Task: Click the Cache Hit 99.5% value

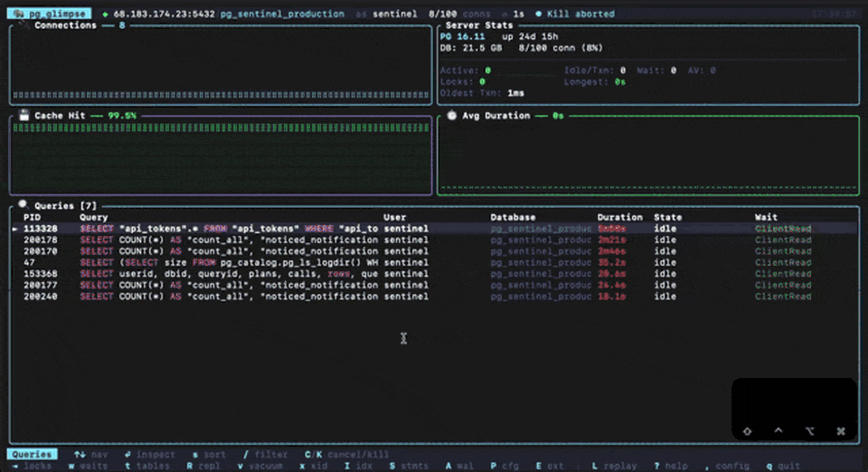Action: tap(122, 116)
